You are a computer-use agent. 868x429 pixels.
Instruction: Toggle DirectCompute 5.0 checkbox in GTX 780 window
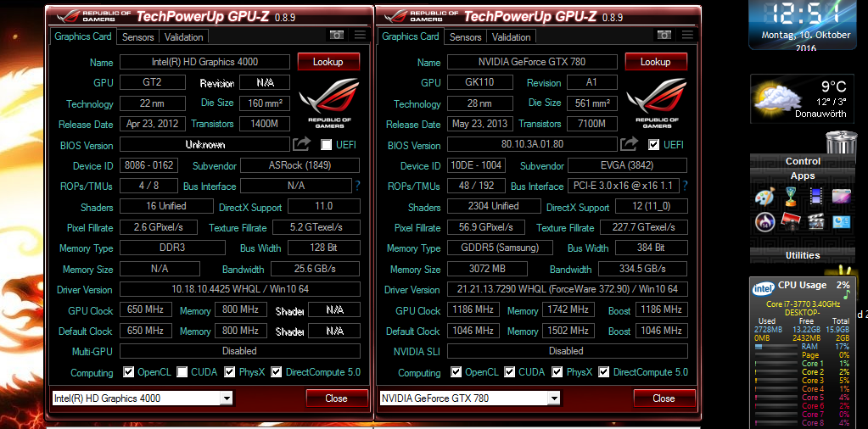[x=604, y=371]
